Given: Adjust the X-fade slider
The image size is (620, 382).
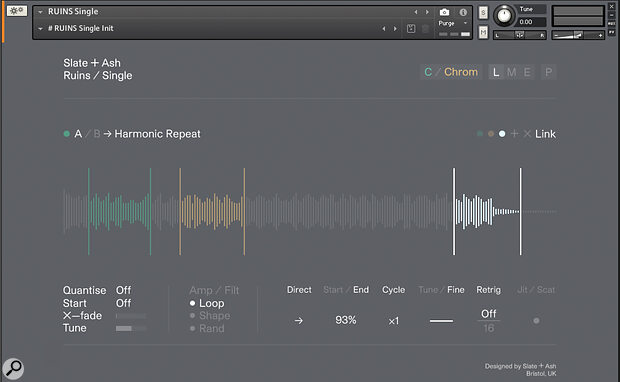Looking at the screenshot, I should coord(131,316).
